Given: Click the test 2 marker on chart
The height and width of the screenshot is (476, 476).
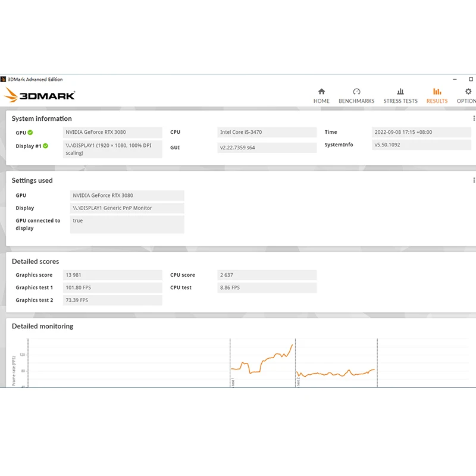Looking at the screenshot, I should coord(298,382).
